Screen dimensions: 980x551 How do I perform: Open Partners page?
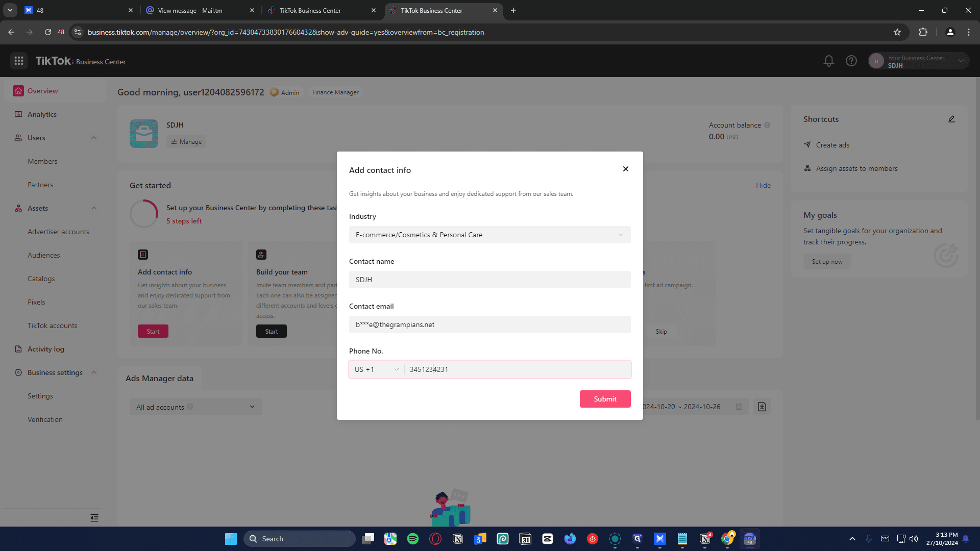pyautogui.click(x=40, y=185)
